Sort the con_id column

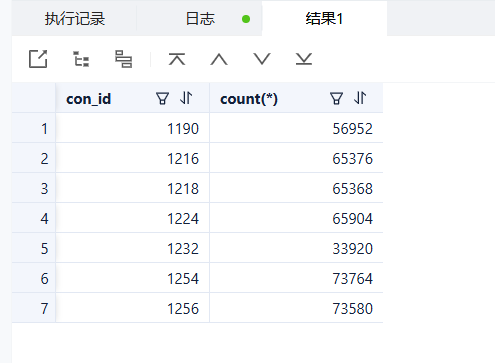point(186,98)
